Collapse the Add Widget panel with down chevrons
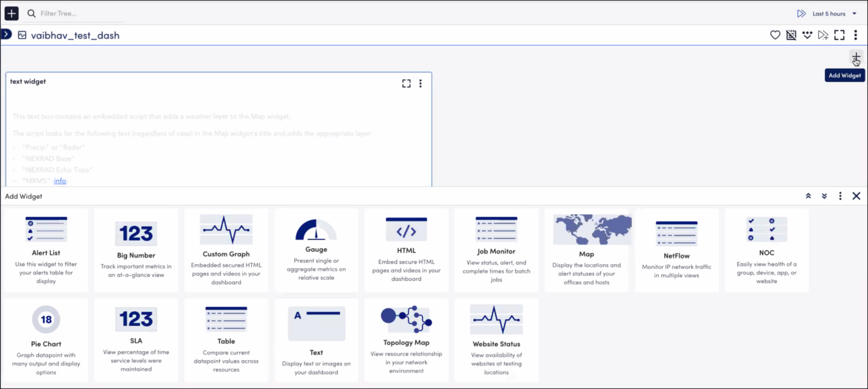868x389 pixels. pyautogui.click(x=824, y=196)
